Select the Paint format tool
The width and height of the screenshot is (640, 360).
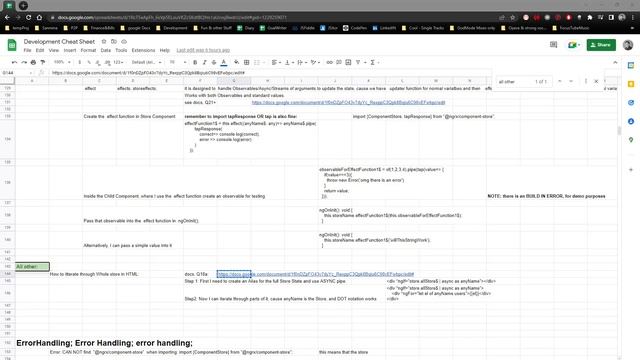point(43,62)
